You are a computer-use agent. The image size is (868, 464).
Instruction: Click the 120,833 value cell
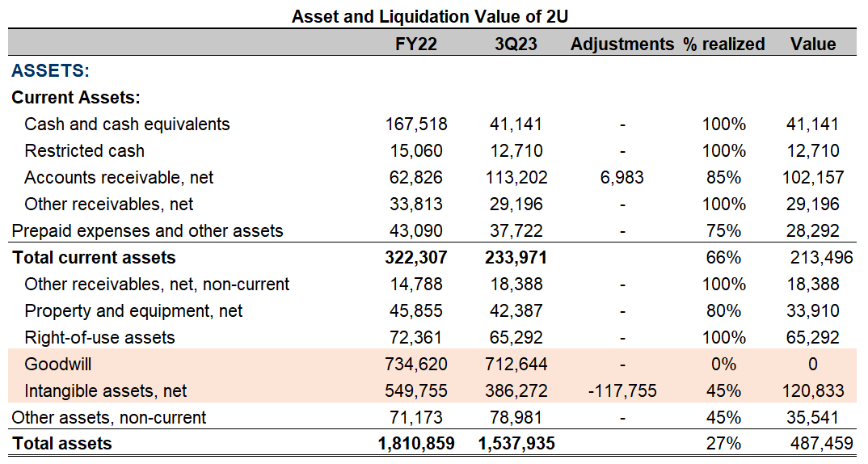[x=813, y=391]
